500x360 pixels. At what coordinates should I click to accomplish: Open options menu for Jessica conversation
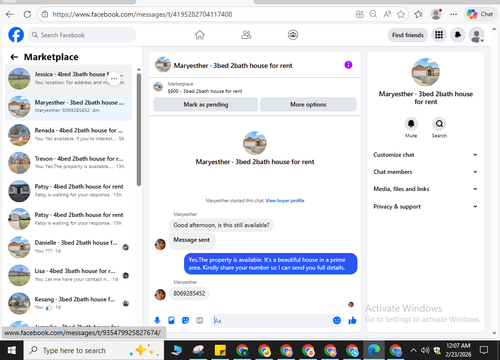coord(114,79)
